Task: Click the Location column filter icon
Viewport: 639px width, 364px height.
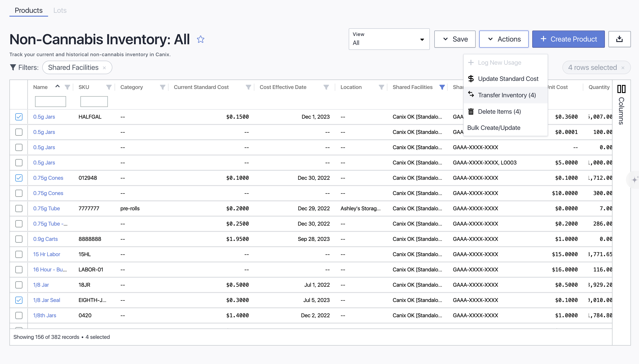Action: coord(381,87)
